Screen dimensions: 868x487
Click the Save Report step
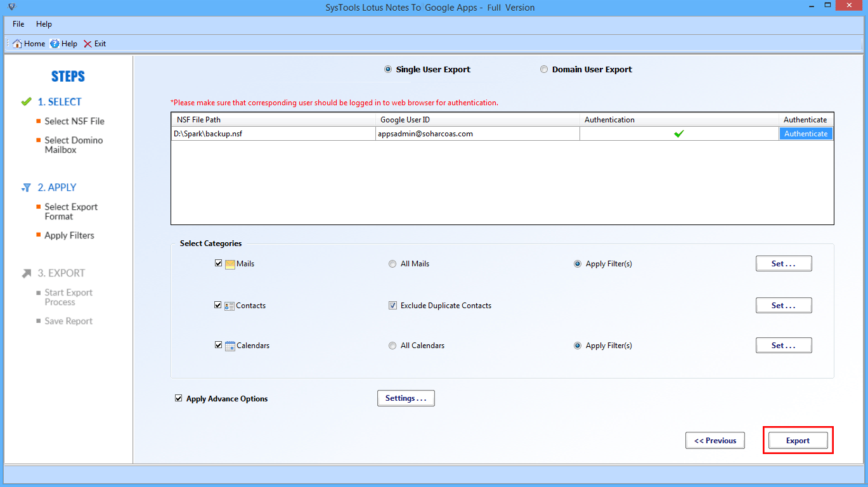tap(68, 321)
